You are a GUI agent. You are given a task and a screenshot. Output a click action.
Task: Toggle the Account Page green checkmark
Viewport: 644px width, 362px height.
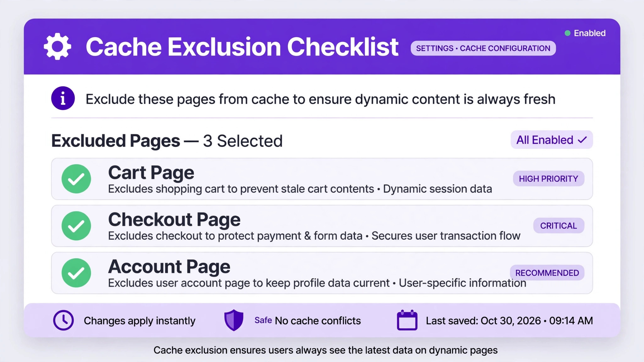[x=76, y=273]
